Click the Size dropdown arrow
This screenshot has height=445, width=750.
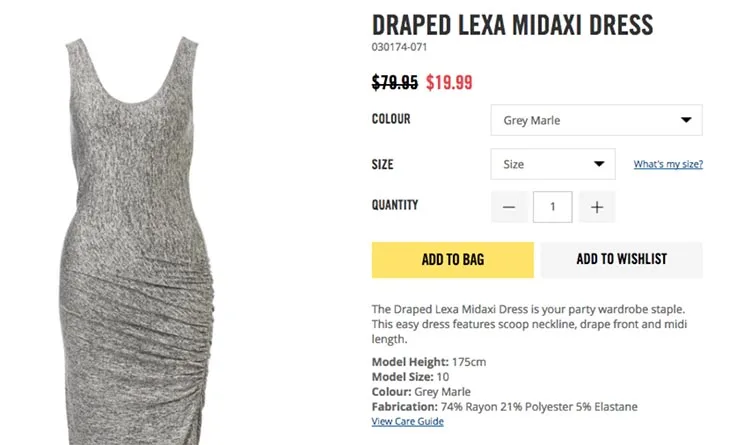(599, 164)
